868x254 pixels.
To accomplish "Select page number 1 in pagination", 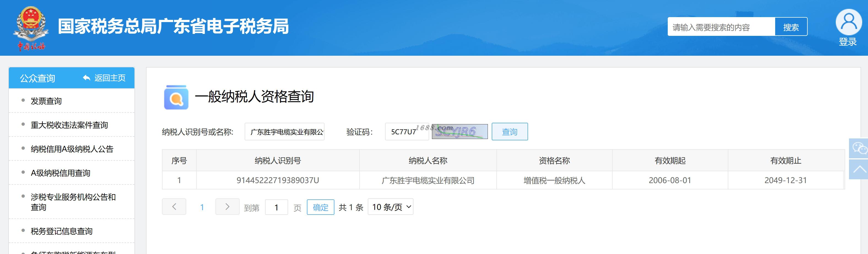I will click(x=202, y=207).
